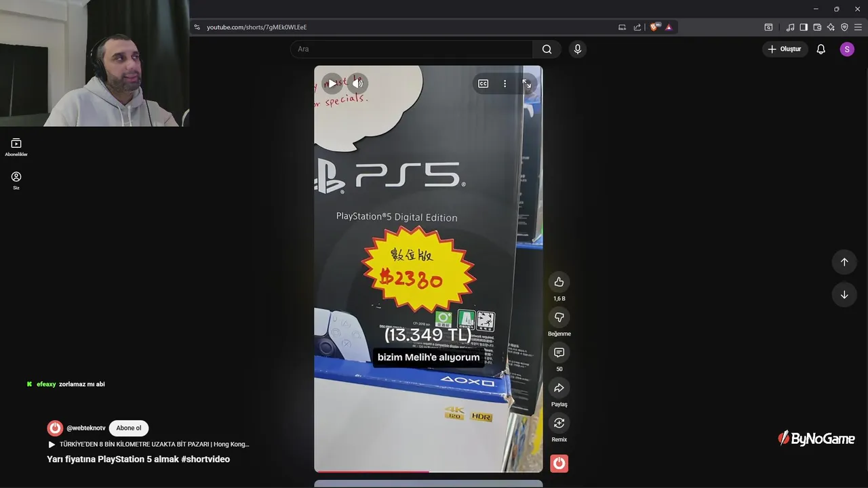Image resolution: width=868 pixels, height=488 pixels.
Task: Open Brave VPN shield icon
Action: point(844,27)
